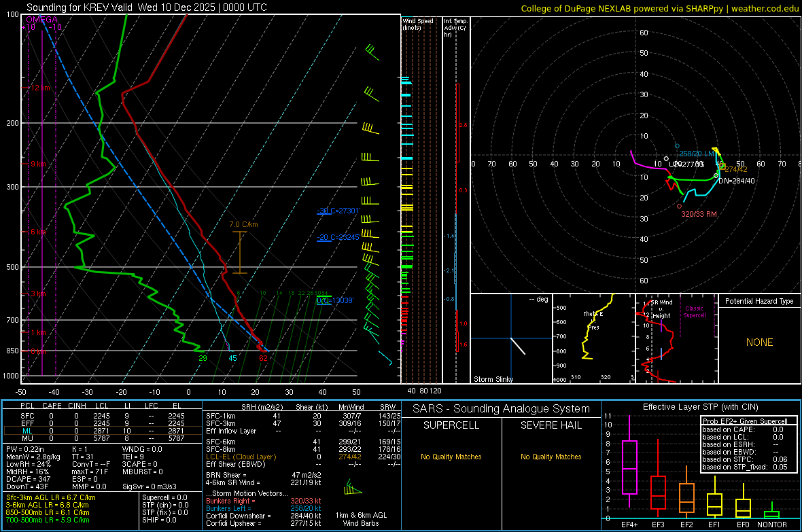Screen dimensions: 802x532
Task: Select the '6 km' height marker
Action: (x=37, y=232)
